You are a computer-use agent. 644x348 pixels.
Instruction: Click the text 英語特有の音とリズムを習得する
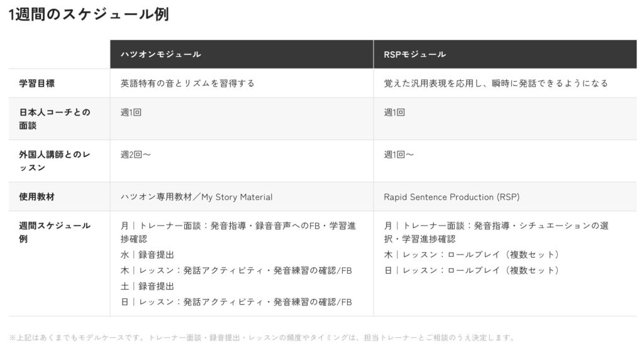point(187,84)
